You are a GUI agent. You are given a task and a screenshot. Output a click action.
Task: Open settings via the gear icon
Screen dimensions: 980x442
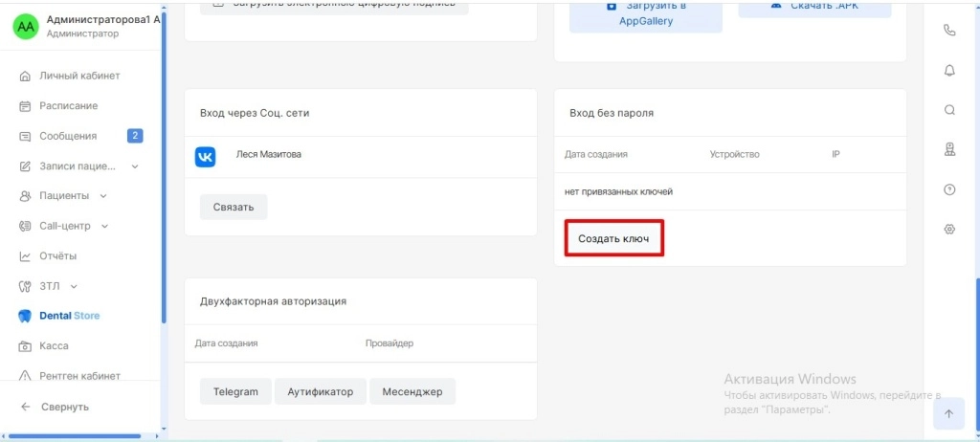(949, 229)
